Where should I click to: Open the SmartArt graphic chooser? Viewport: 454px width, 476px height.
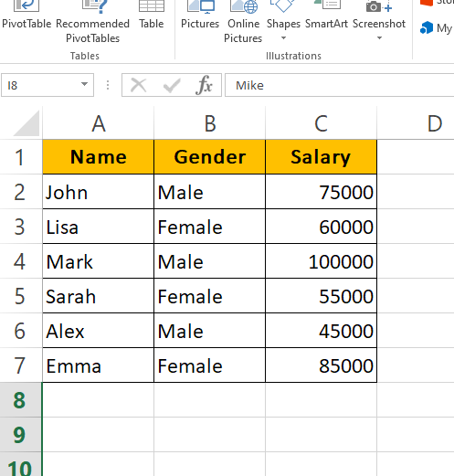[326, 16]
